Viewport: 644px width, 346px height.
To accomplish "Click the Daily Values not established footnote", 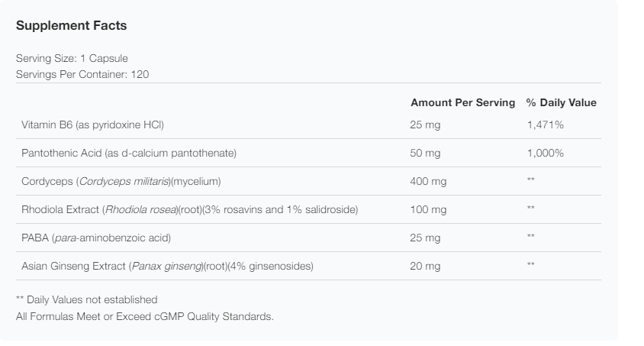I will [86, 299].
